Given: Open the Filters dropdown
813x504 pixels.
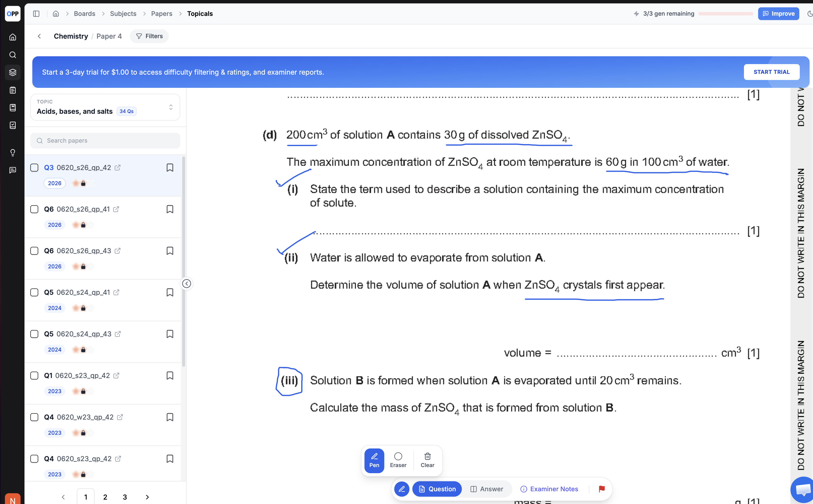Looking at the screenshot, I should click(149, 36).
